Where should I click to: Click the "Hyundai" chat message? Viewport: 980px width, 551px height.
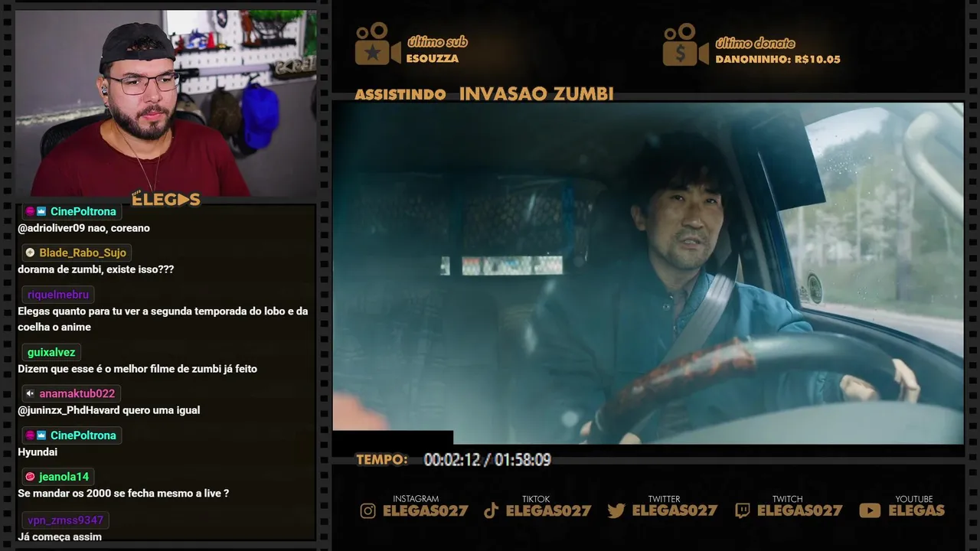coord(38,452)
